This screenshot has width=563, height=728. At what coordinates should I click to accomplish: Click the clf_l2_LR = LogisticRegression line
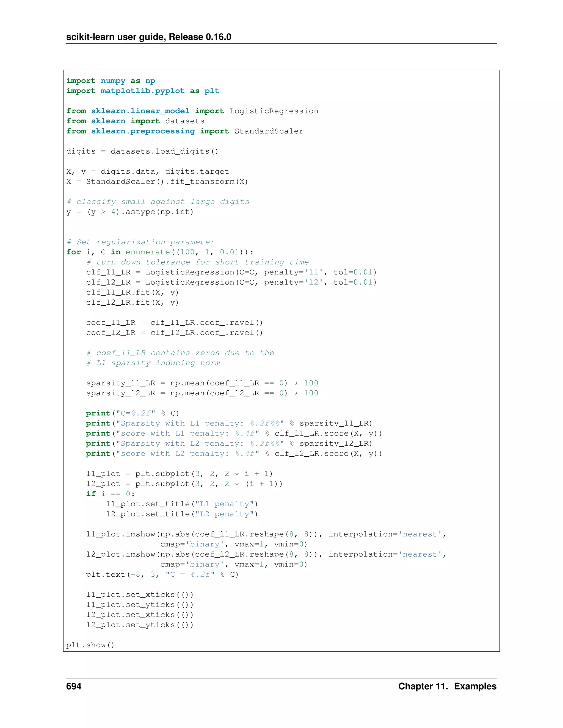pyautogui.click(x=231, y=282)
